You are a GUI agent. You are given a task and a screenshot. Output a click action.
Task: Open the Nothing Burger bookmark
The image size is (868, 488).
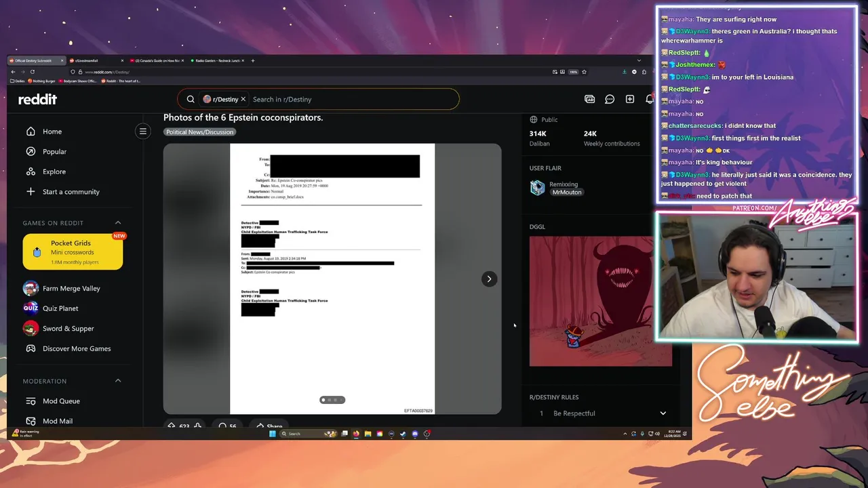pos(41,81)
